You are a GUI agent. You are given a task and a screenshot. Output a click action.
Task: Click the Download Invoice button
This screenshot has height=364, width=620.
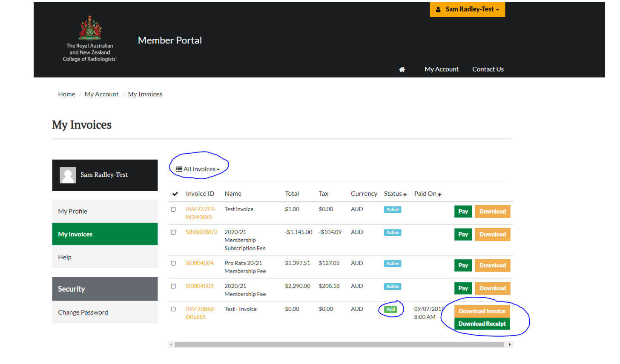(x=482, y=311)
